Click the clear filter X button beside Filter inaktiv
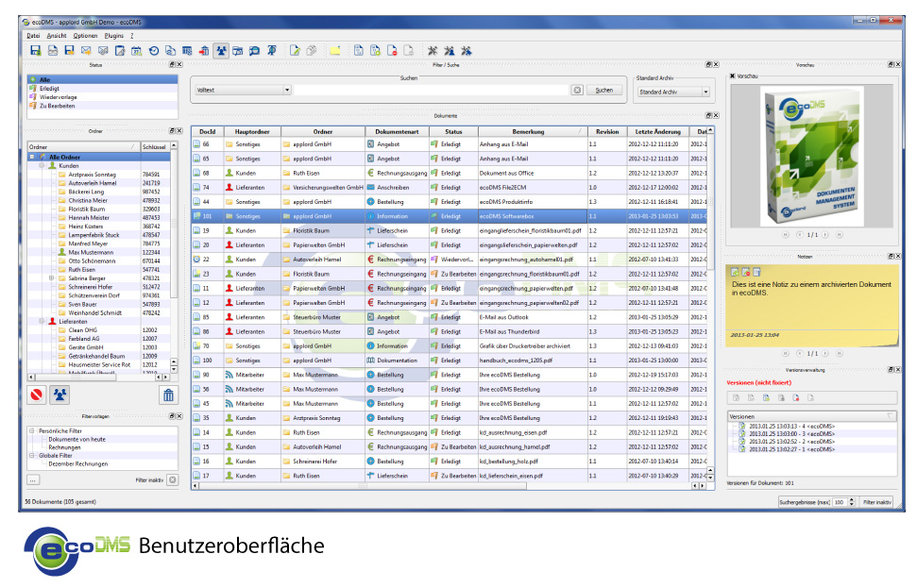917x588 pixels. (x=173, y=479)
